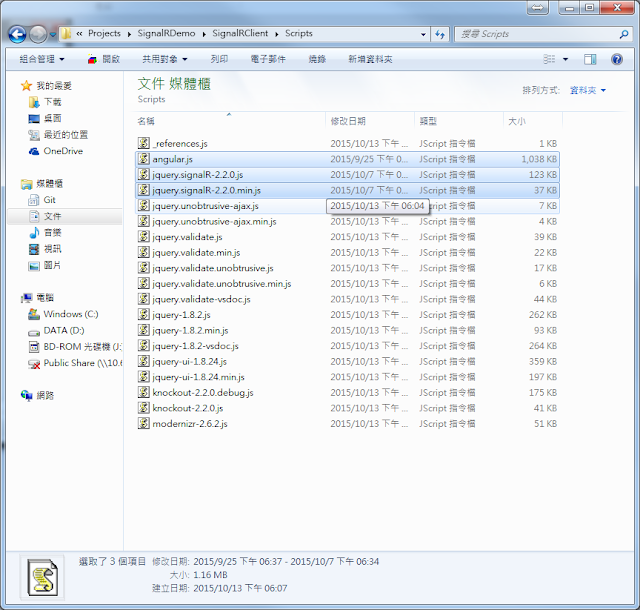Click the change view icon button
The width and height of the screenshot is (640, 610).
click(549, 59)
